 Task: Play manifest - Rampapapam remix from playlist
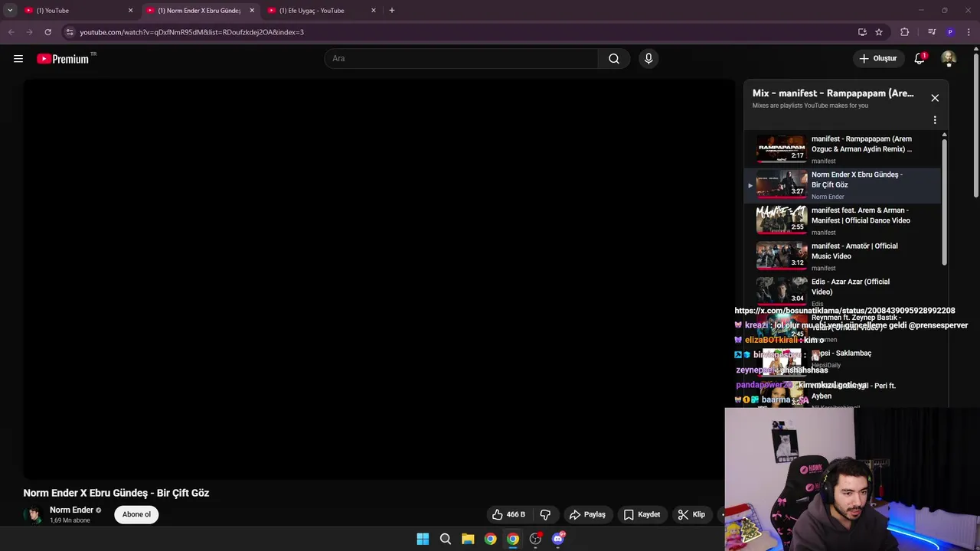click(842, 149)
